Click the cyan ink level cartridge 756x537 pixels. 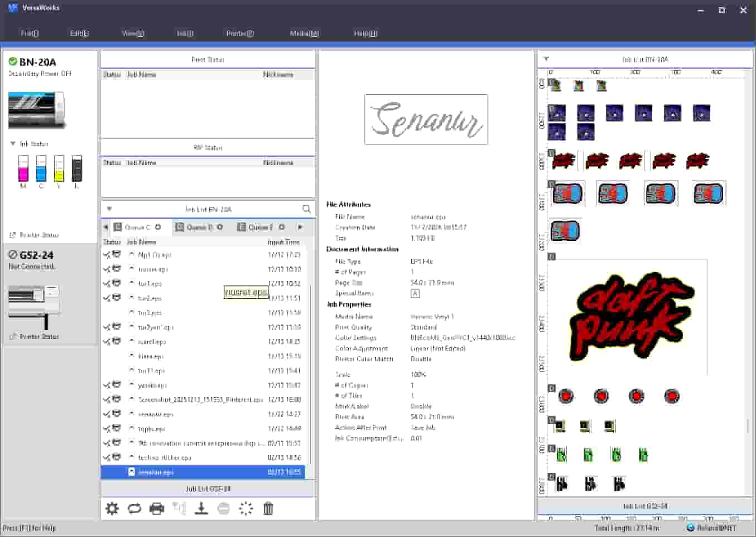click(x=41, y=168)
